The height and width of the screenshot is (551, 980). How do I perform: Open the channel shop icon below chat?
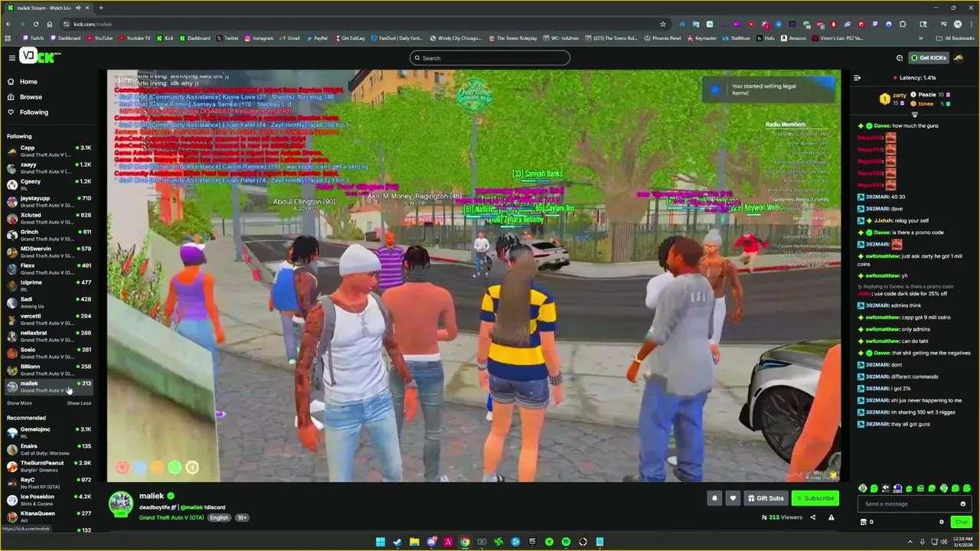[864, 522]
